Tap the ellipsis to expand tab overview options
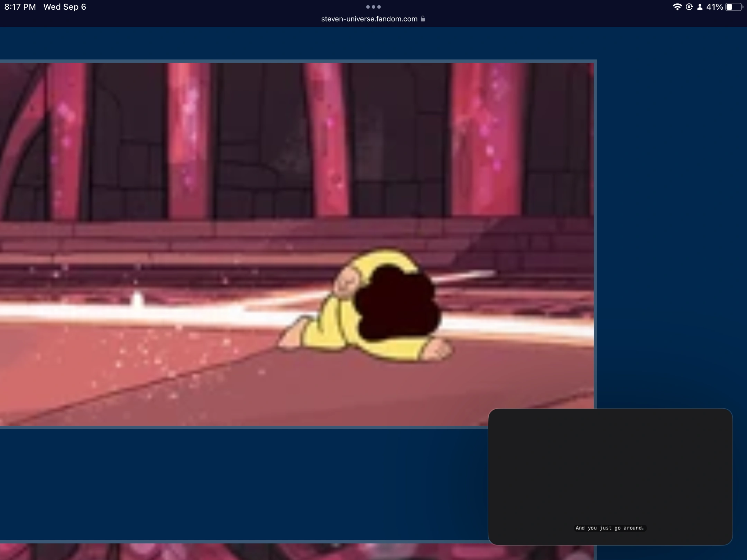Screen dimensions: 747x560 coord(373,7)
